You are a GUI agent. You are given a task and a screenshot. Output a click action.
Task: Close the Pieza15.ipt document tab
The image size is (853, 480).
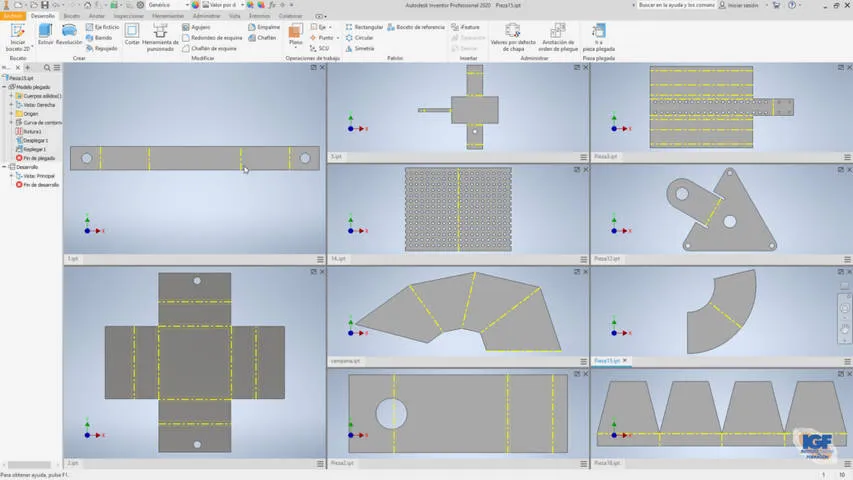coord(625,360)
